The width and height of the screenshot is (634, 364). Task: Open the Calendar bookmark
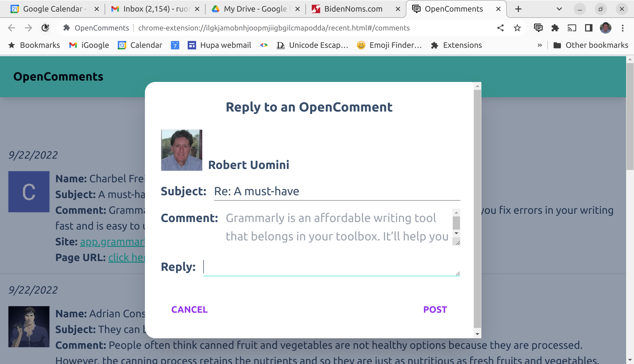[140, 45]
